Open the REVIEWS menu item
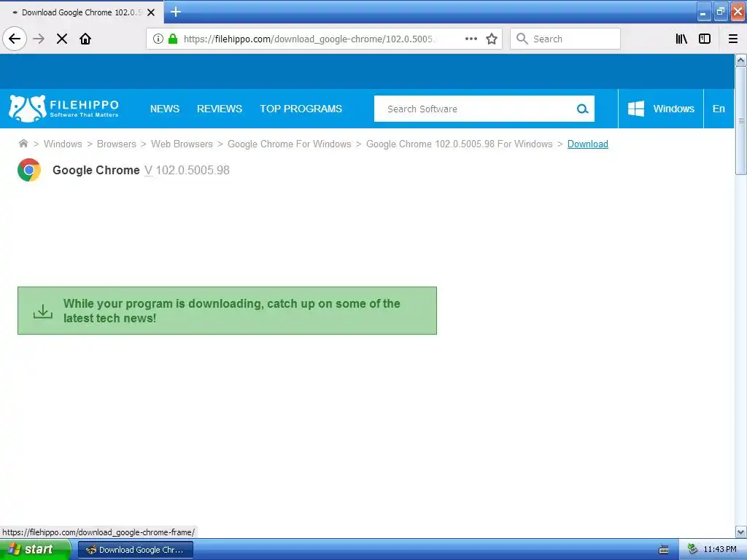 tap(220, 109)
